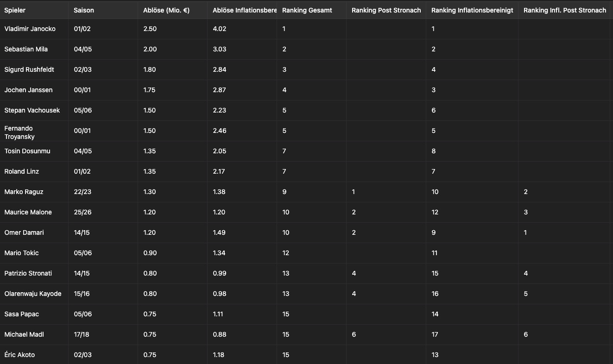
Task: Click the 2.84 inflation-adjusted value
Action: 219,69
